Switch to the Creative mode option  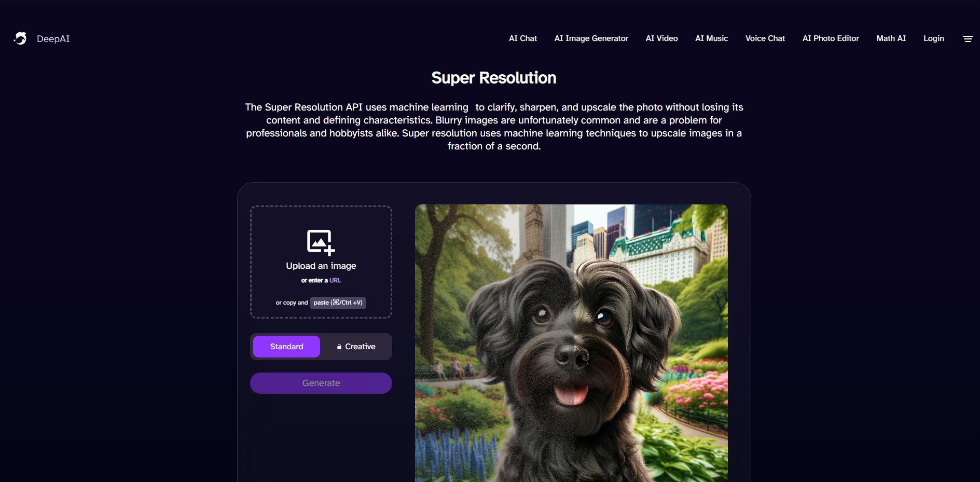(356, 347)
